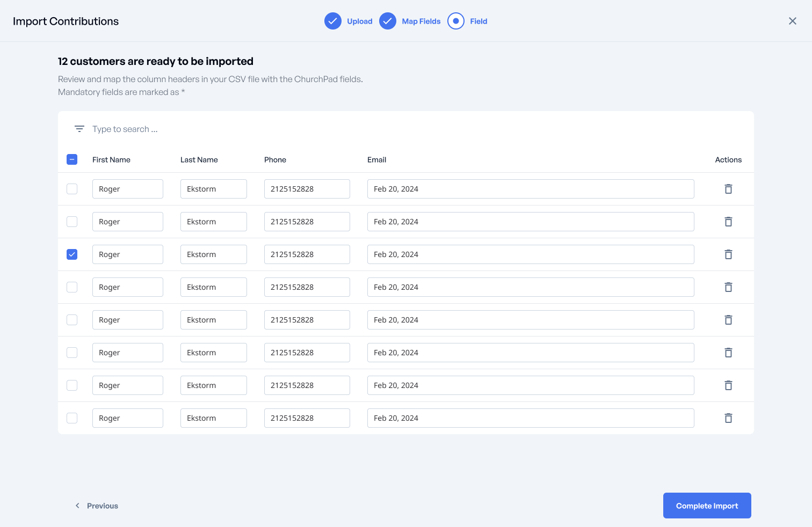This screenshot has width=812, height=527.
Task: Check the first row checkbox
Action: (72, 189)
